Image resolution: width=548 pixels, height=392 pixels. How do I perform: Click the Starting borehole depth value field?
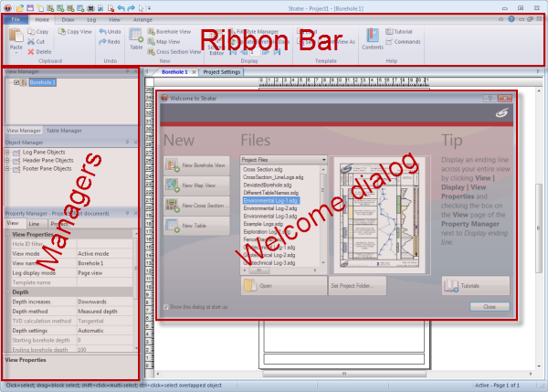104,340
